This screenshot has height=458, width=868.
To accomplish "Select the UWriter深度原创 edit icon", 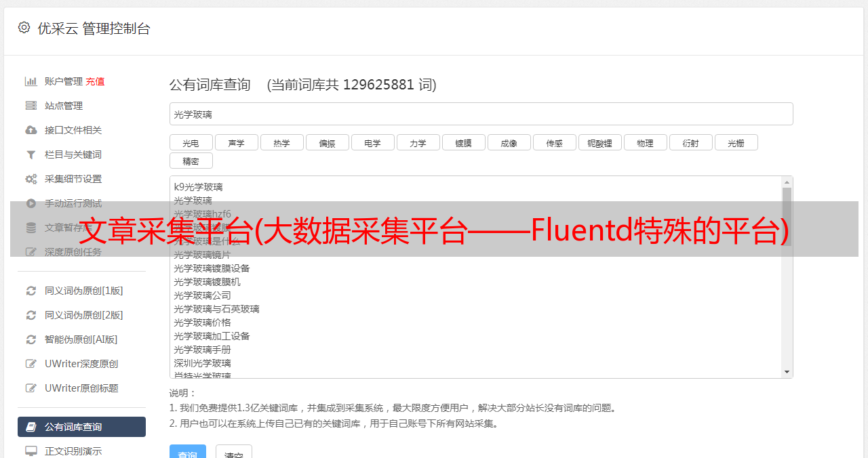I will coord(31,364).
